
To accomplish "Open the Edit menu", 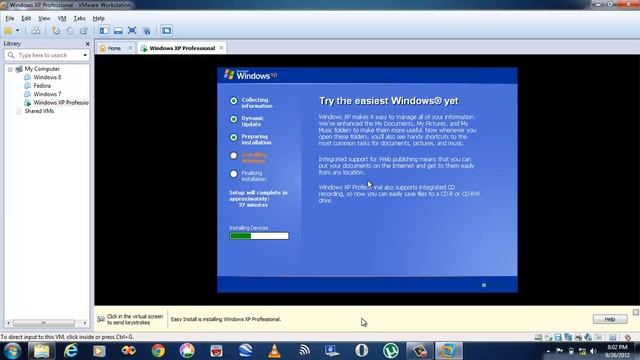I will pyautogui.click(x=26, y=18).
